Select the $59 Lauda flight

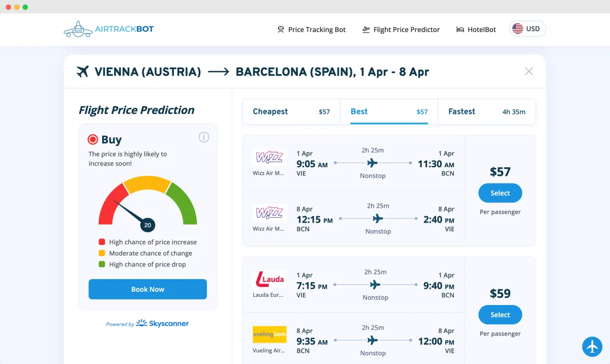point(500,315)
